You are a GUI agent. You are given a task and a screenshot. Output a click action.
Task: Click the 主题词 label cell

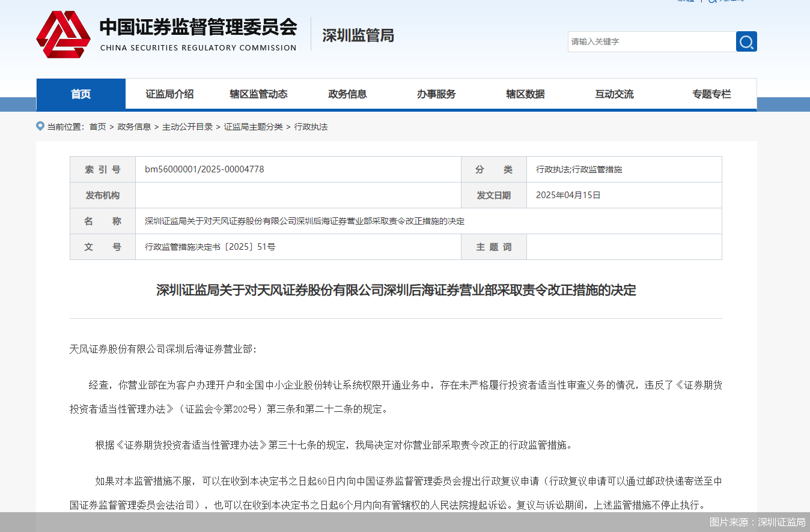tap(494, 247)
